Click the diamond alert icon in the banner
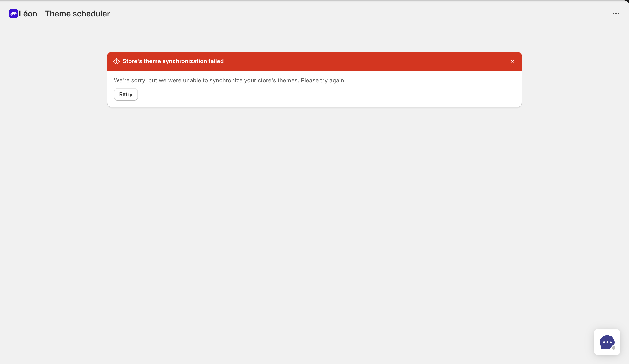Image resolution: width=629 pixels, height=364 pixels. (x=116, y=61)
